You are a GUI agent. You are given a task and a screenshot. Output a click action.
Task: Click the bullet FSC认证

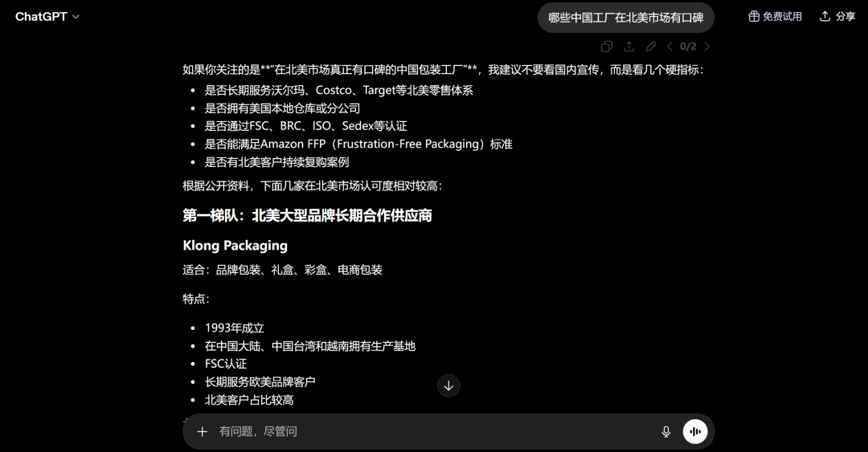(x=226, y=364)
